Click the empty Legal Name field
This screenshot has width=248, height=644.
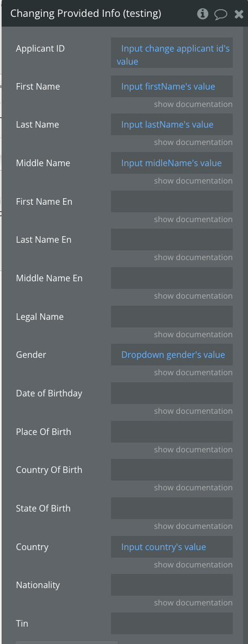[171, 316]
